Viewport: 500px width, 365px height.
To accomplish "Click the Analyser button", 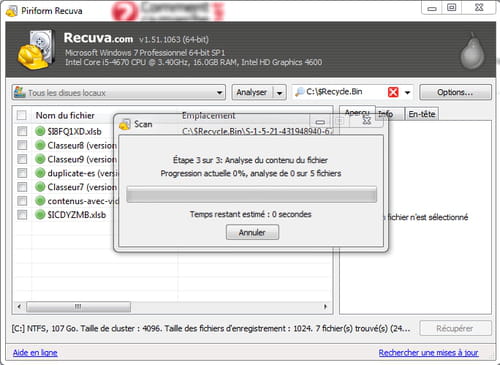I will (x=252, y=92).
